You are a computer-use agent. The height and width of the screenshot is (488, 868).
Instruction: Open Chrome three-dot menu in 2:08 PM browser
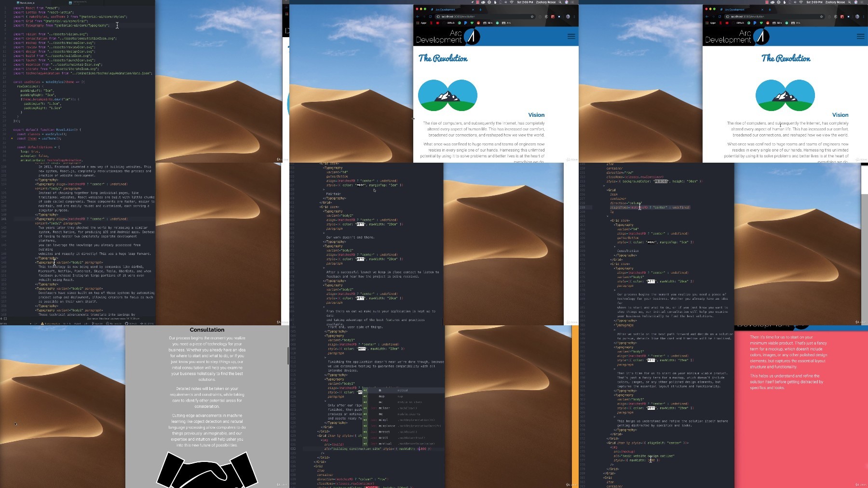click(x=574, y=16)
